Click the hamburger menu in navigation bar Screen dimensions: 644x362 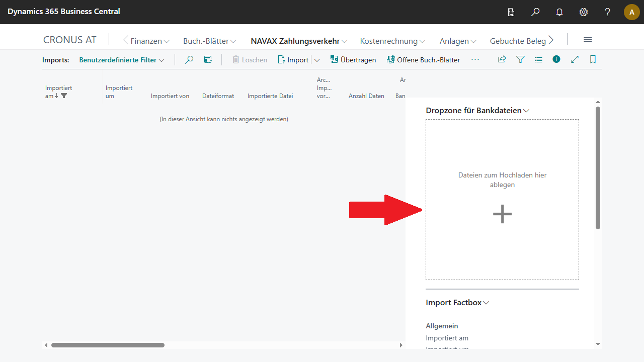pos(588,40)
